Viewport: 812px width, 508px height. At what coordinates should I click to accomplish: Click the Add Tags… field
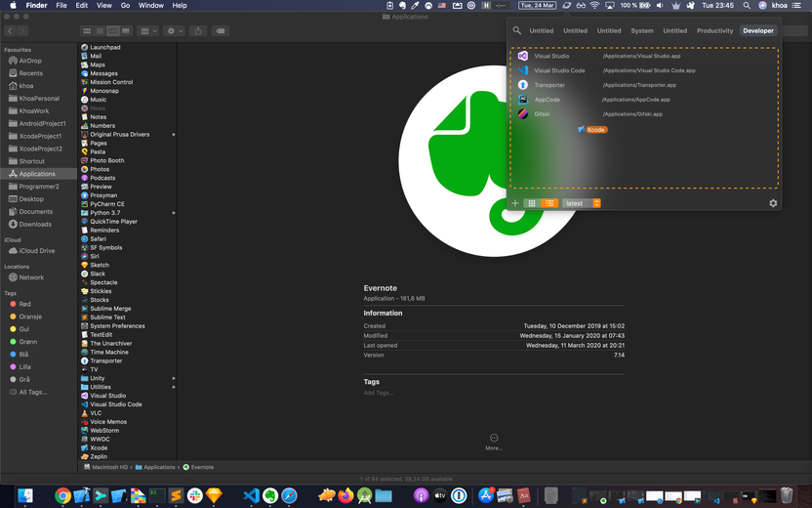(x=379, y=393)
